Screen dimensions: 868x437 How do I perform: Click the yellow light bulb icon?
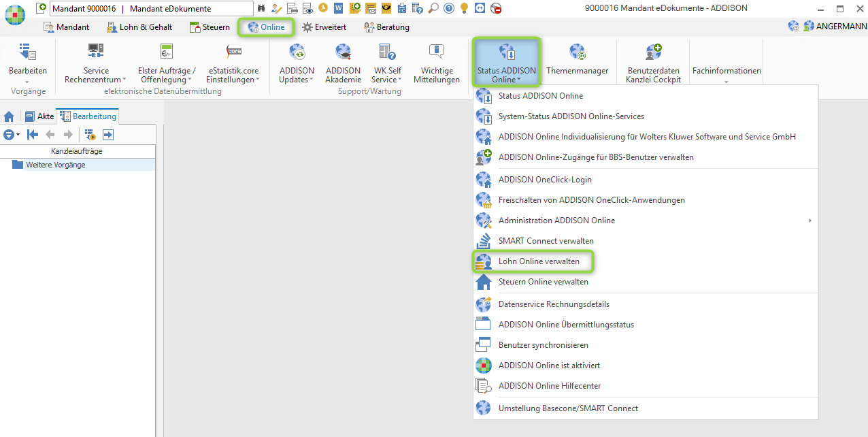point(465,8)
